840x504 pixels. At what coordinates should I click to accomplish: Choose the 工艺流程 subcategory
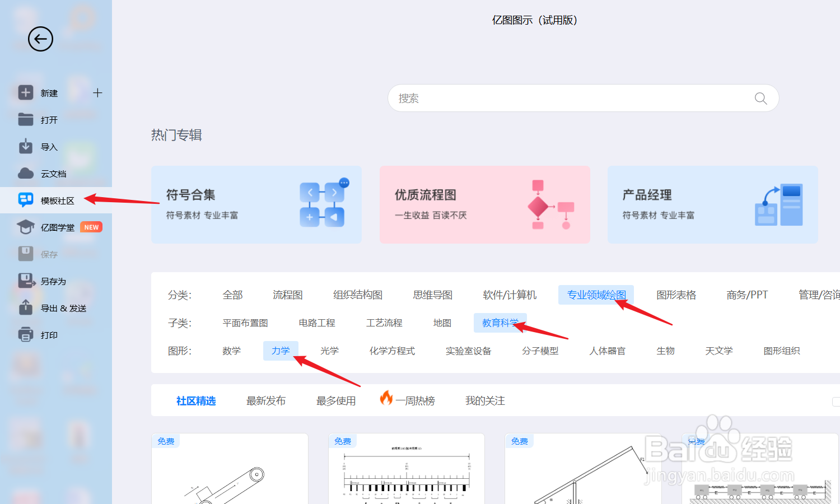[384, 323]
